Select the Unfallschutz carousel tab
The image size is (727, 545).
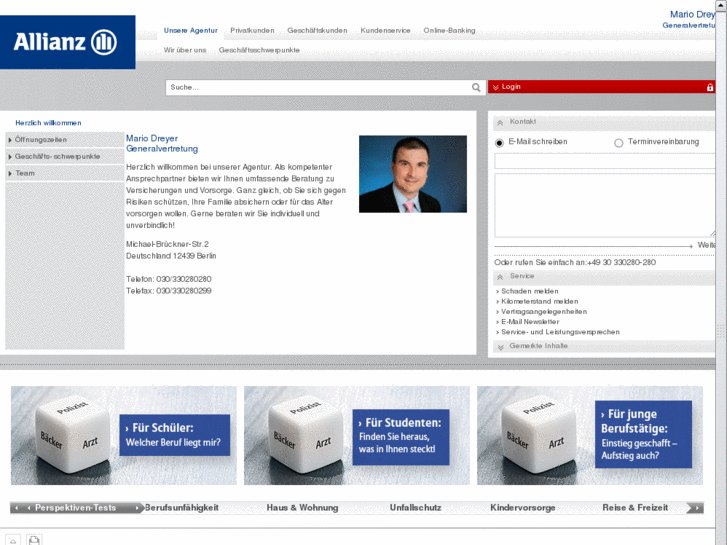coord(415,508)
